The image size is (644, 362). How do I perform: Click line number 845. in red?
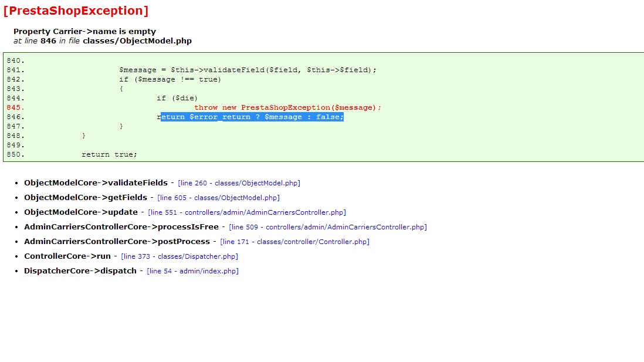click(16, 107)
